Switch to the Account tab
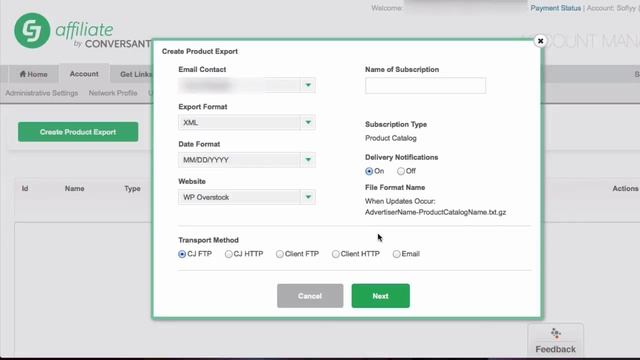640x360 pixels. coord(84,74)
